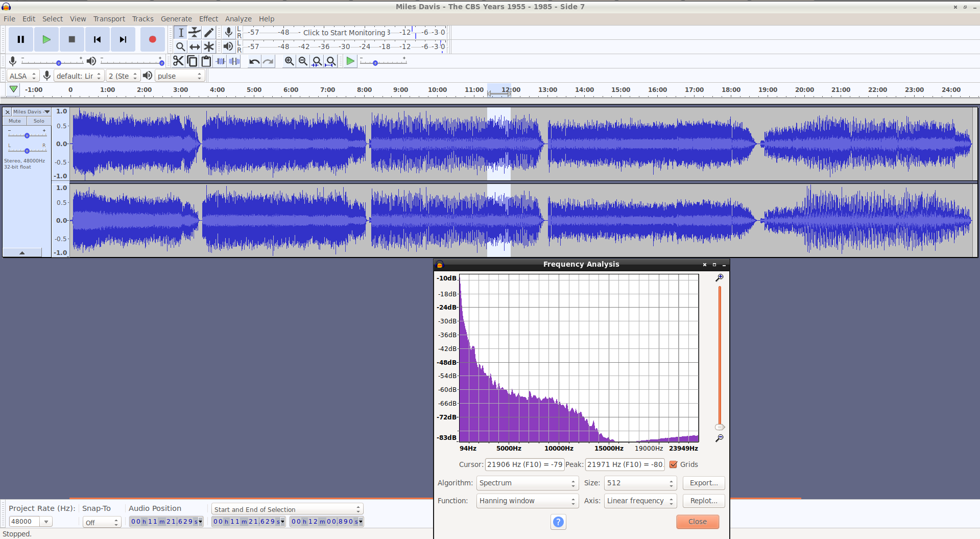This screenshot has width=980, height=539.
Task: Open the File menu
Action: tap(9, 19)
